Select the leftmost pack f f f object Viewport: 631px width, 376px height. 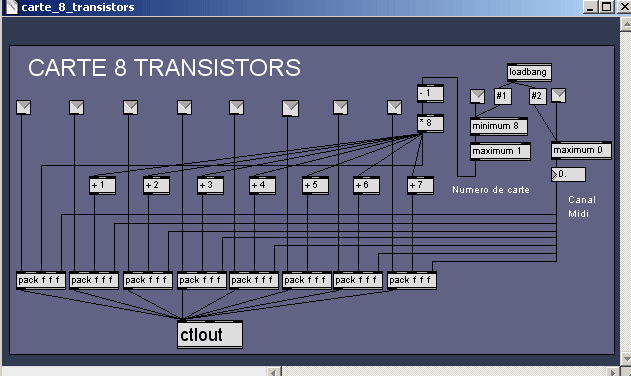(x=41, y=280)
